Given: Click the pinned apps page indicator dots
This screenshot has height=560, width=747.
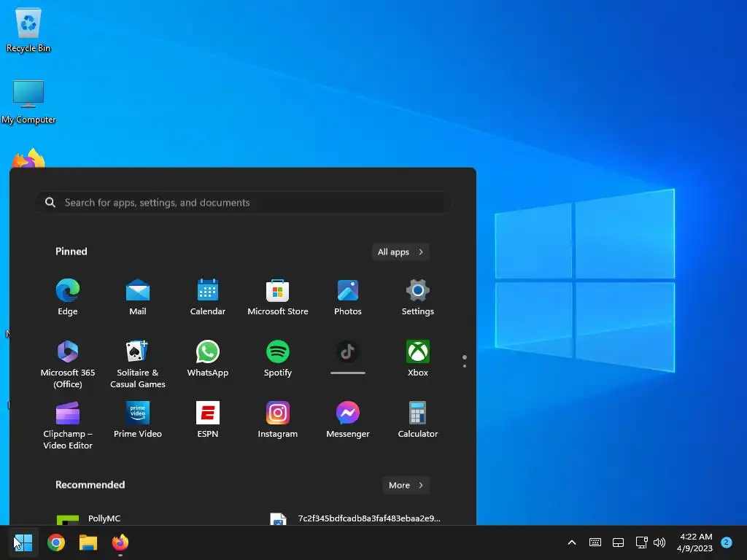Looking at the screenshot, I should point(465,361).
